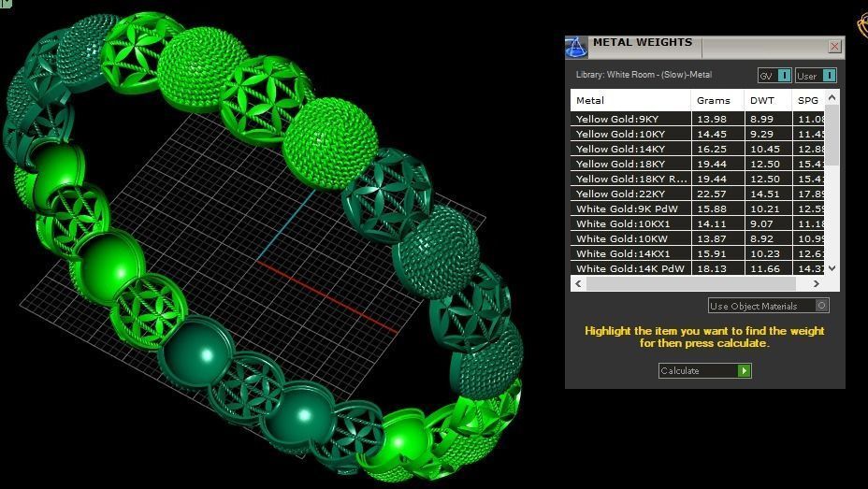This screenshot has width=868, height=489.
Task: Click the 16.25 grams cell
Action: 717,149
